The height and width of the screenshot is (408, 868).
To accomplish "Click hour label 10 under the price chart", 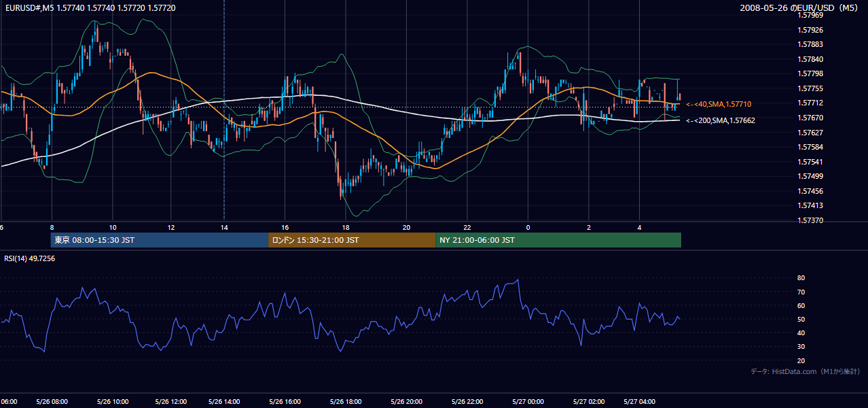I will point(113,228).
